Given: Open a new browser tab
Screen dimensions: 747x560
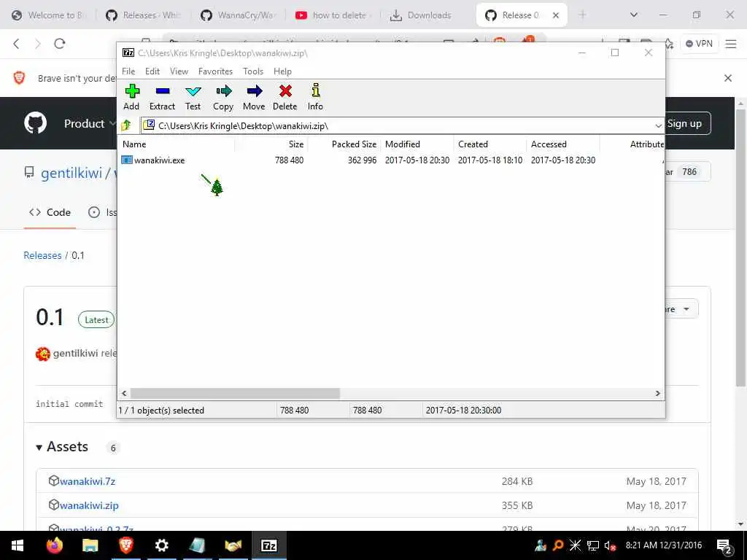Looking at the screenshot, I should (582, 15).
